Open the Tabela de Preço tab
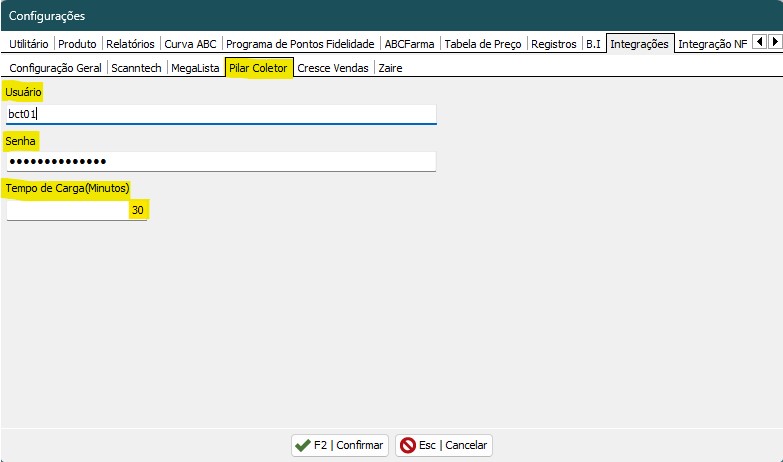The image size is (783, 462). click(x=482, y=44)
